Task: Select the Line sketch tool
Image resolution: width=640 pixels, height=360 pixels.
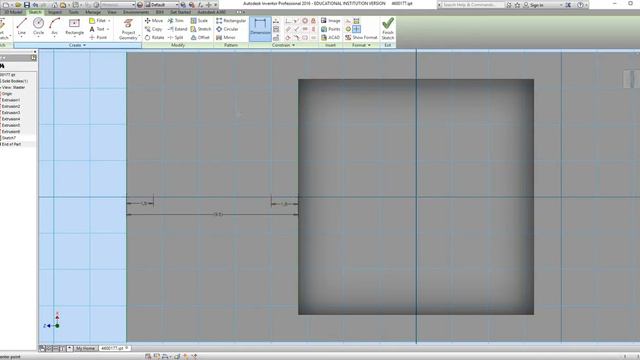Action: [22, 27]
